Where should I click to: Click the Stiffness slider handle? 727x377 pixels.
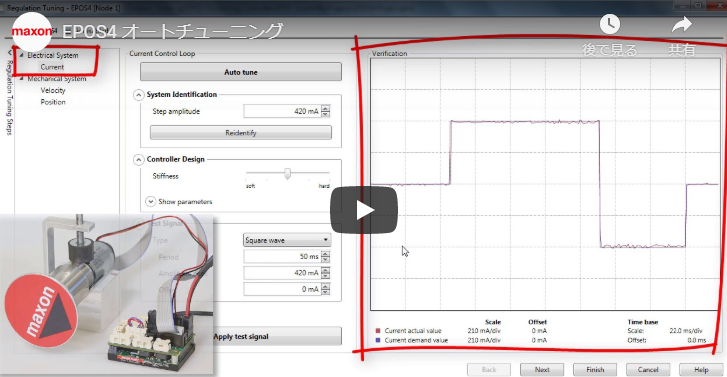[x=287, y=173]
